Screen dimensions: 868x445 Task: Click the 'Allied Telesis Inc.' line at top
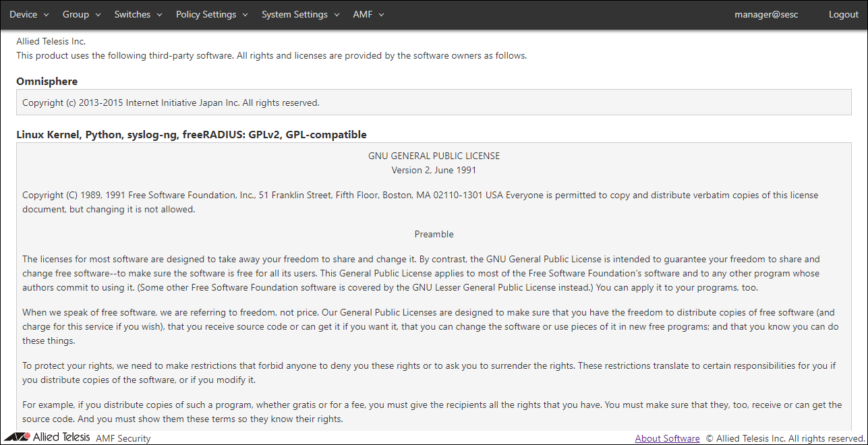(51, 41)
